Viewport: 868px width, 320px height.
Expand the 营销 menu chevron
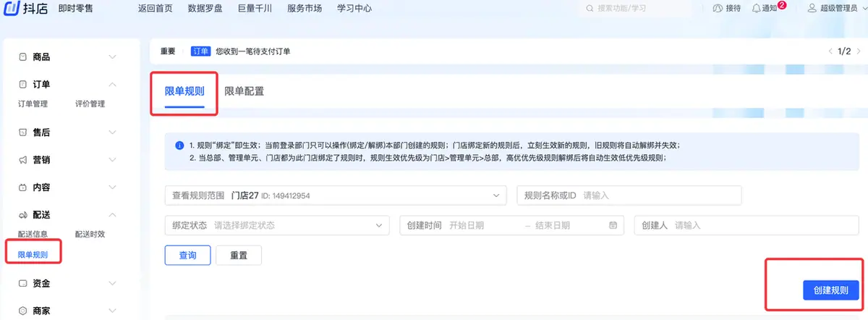point(112,160)
